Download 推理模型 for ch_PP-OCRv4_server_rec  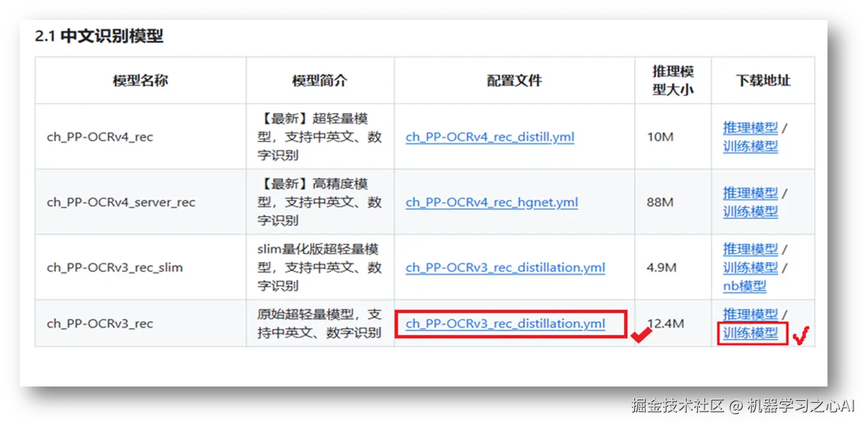click(x=750, y=193)
